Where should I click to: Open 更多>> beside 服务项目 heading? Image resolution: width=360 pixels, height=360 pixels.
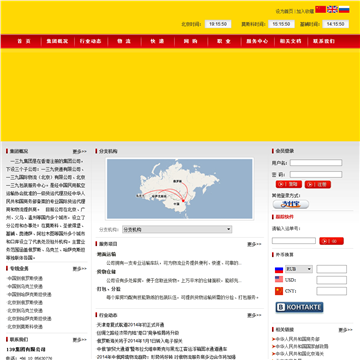254,244
